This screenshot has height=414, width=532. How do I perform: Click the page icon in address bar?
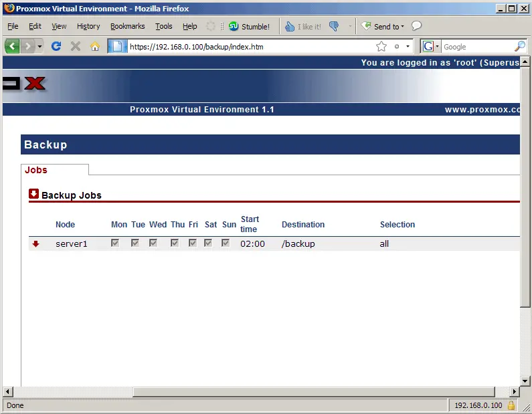tap(117, 46)
